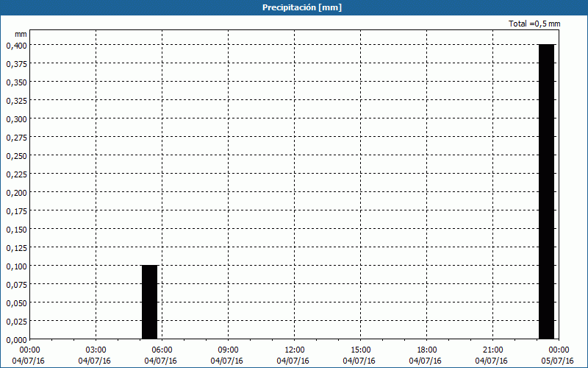Click the 0,100 y-axis value
Viewport: 588px width, 368px height.
[x=16, y=266]
